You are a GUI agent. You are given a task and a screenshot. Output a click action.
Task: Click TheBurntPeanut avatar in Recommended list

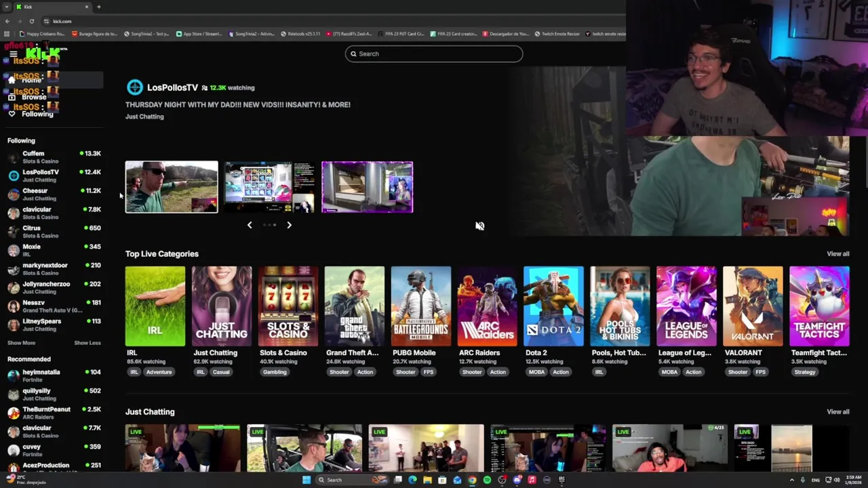coord(14,413)
